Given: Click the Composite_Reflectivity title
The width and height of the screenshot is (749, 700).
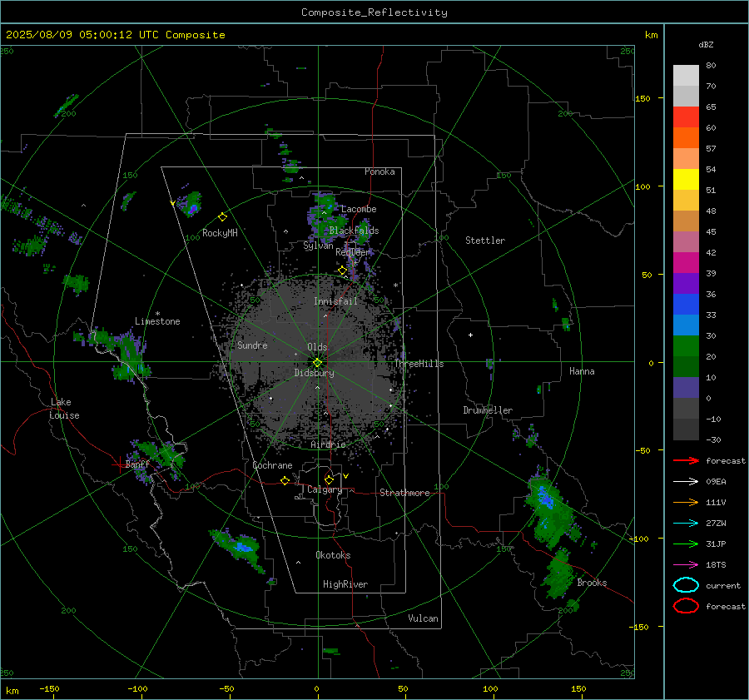Looking at the screenshot, I should tap(374, 12).
